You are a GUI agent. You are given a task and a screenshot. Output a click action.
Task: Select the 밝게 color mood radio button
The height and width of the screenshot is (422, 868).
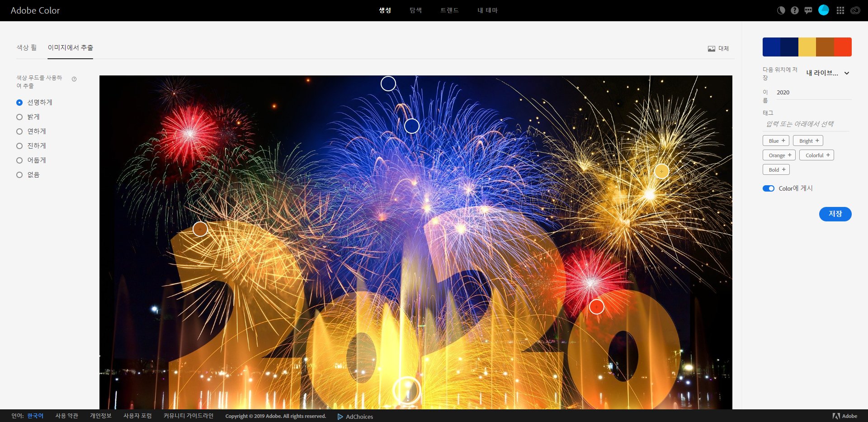click(19, 117)
